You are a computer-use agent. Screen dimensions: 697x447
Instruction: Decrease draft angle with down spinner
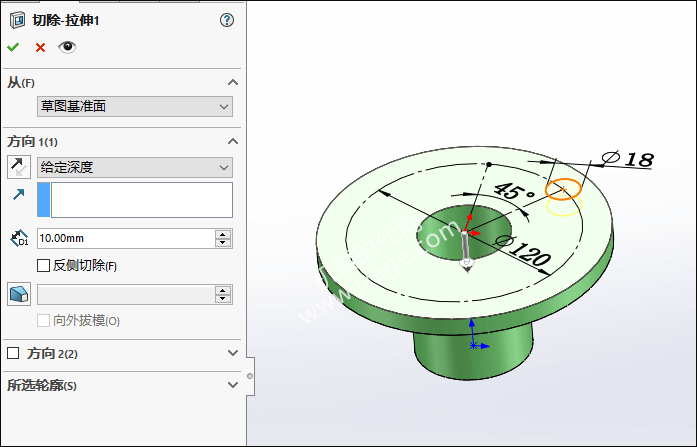pyautogui.click(x=223, y=299)
